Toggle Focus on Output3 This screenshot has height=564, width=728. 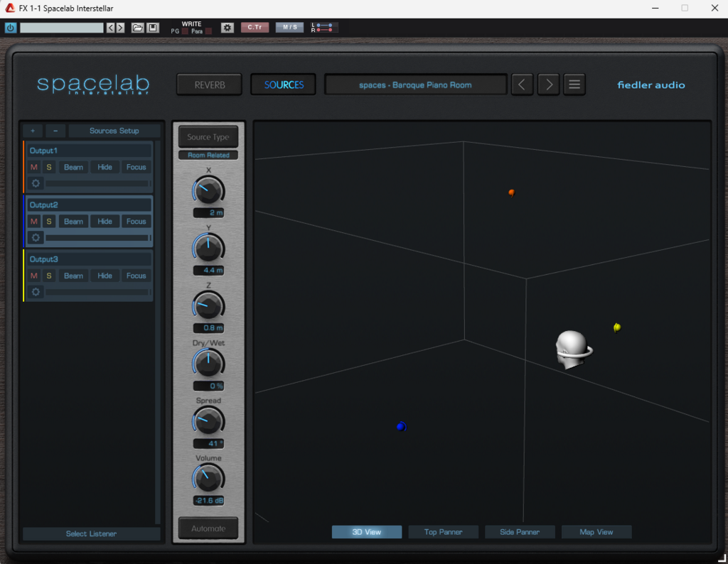point(136,276)
